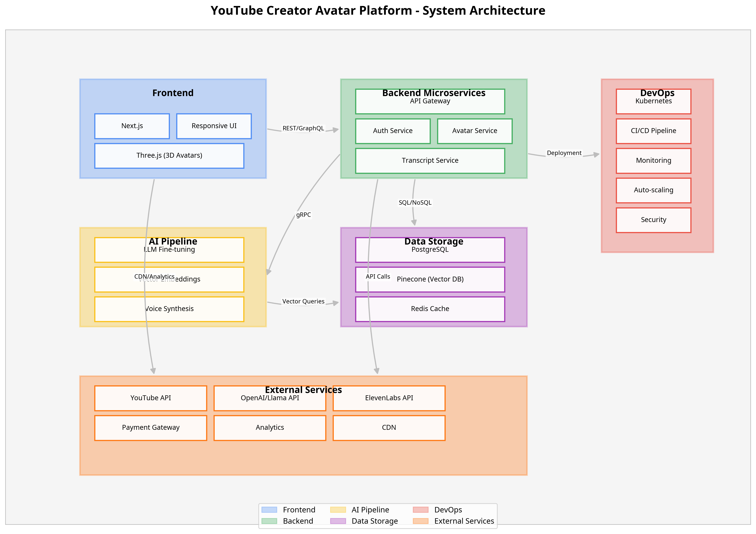Click the External Services group heading
Image resolution: width=756 pixels, height=534 pixels.
(x=304, y=390)
